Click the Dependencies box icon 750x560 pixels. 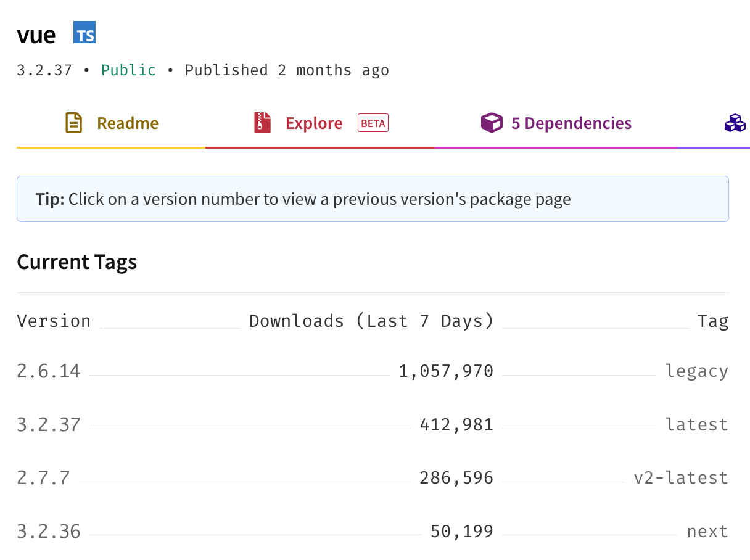(x=492, y=123)
